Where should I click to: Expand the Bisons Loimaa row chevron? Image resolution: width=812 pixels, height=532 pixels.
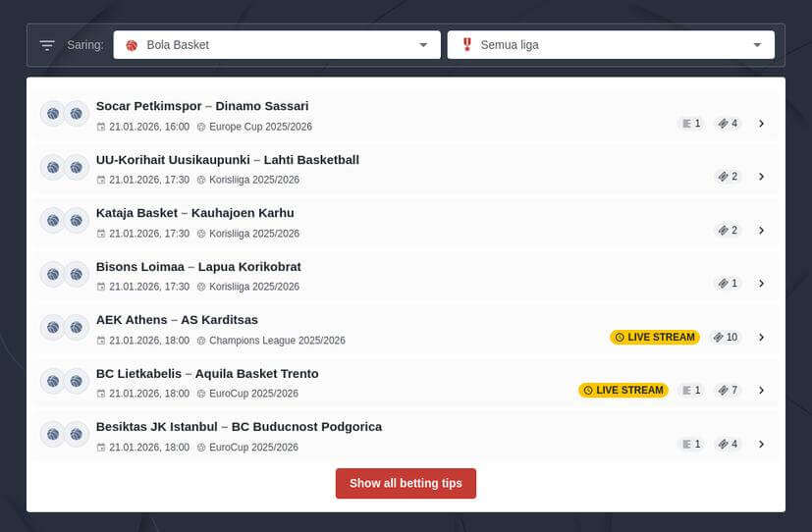coord(761,284)
